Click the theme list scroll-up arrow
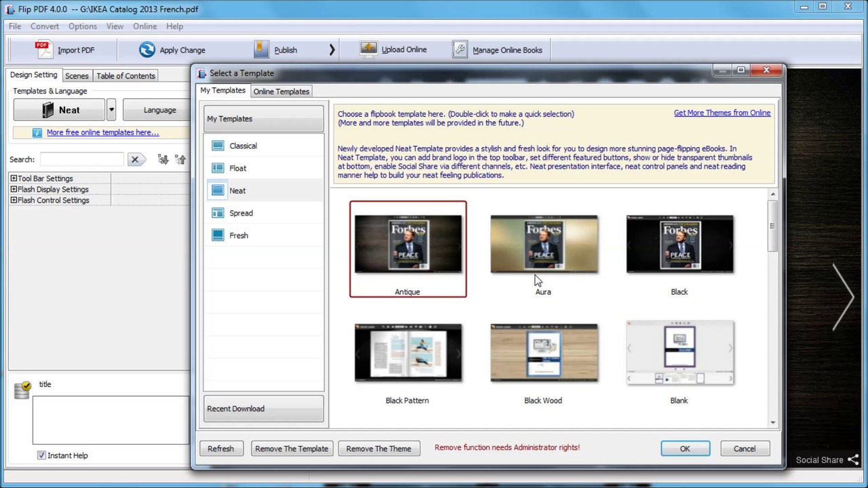 click(x=772, y=195)
